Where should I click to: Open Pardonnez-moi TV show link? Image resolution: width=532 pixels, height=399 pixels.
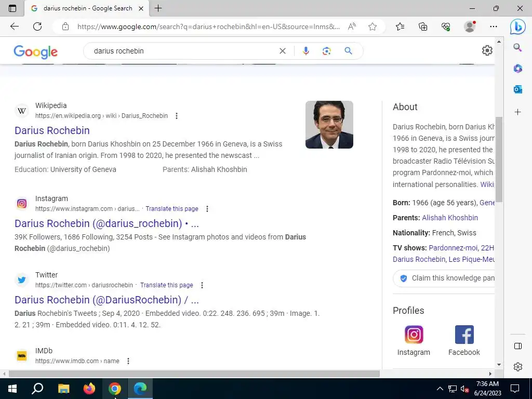[x=454, y=248]
